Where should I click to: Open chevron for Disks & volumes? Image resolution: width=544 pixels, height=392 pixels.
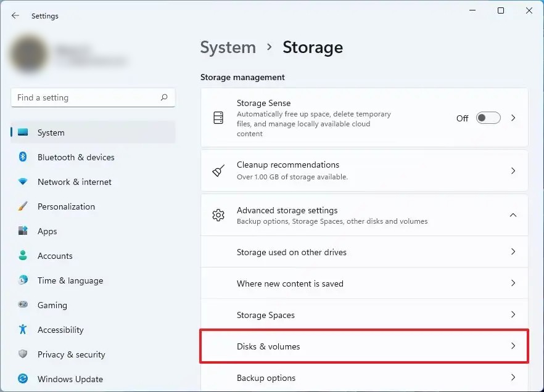pos(513,346)
